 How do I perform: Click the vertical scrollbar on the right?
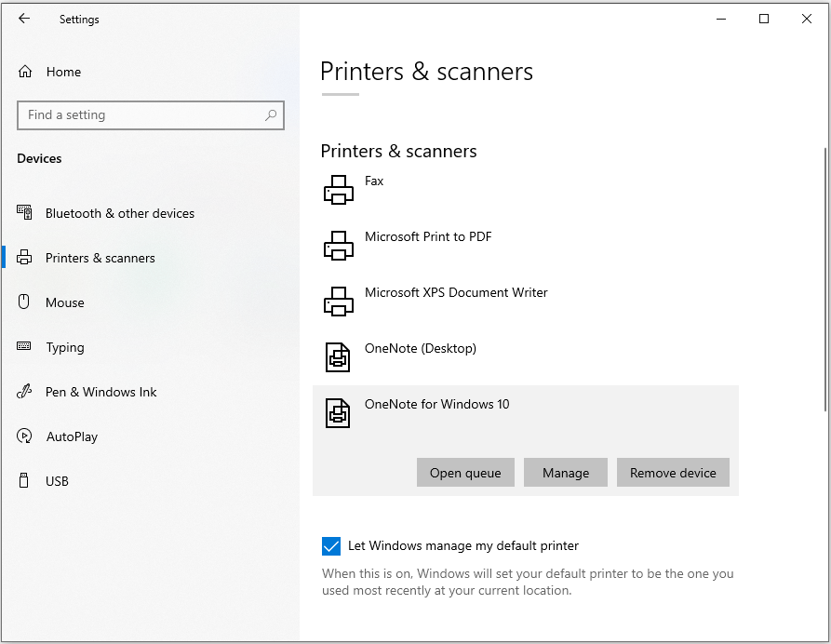click(x=824, y=279)
